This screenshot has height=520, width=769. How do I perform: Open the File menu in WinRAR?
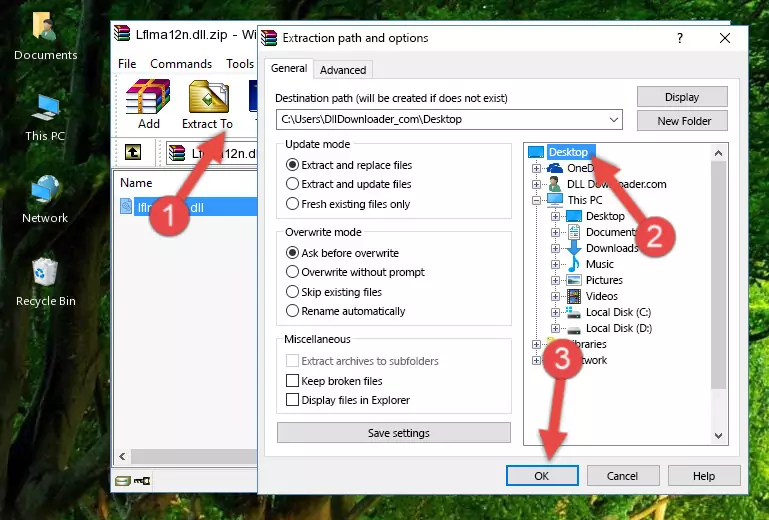(x=127, y=64)
